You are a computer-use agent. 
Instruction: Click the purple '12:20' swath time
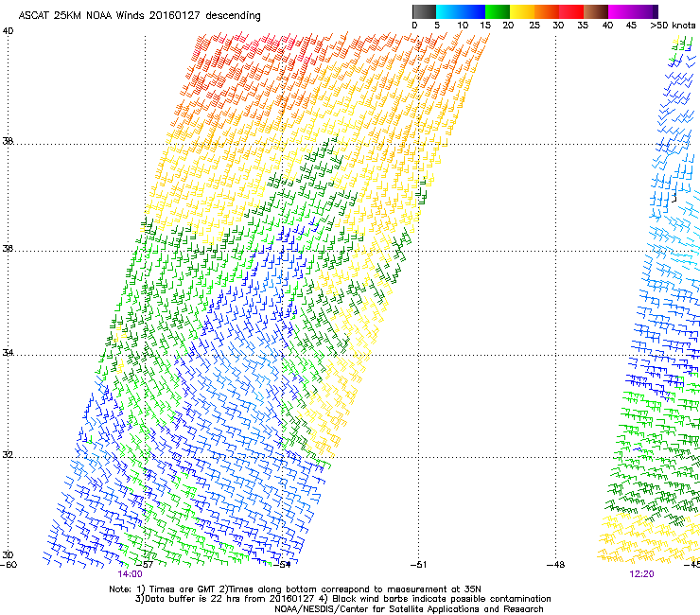click(x=641, y=574)
